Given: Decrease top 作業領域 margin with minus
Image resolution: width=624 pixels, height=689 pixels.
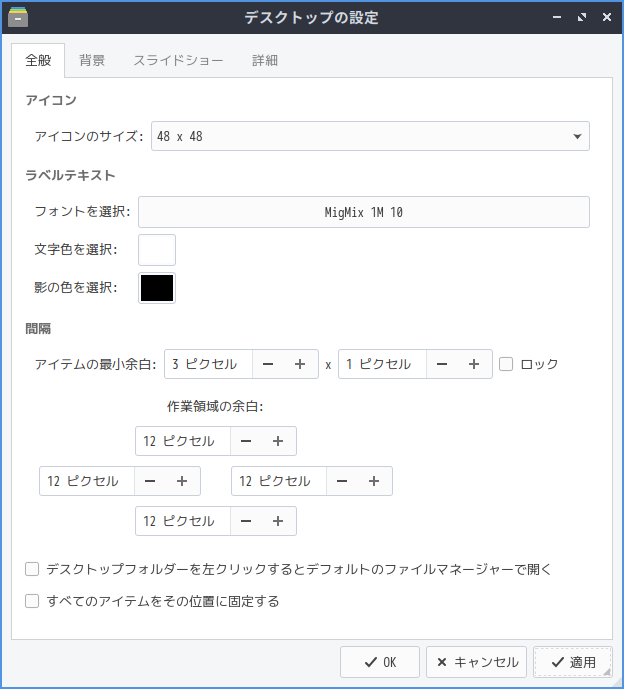Looking at the screenshot, I should click(x=246, y=441).
